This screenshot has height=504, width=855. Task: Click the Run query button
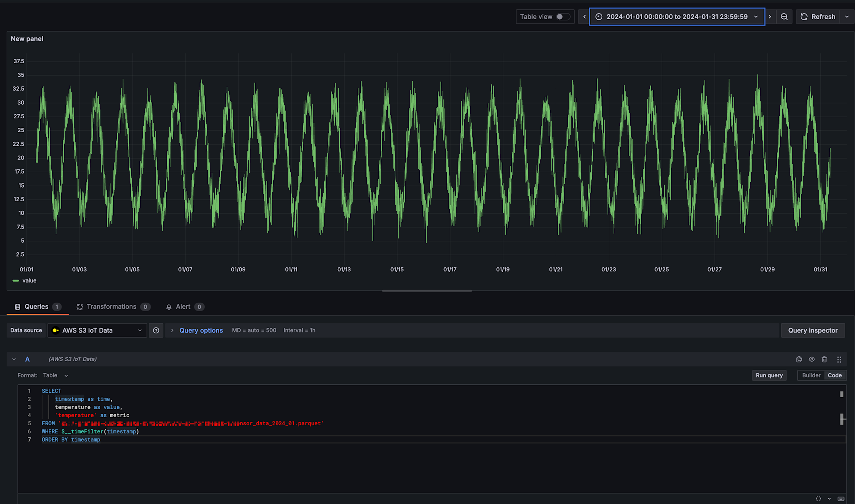tap(769, 375)
